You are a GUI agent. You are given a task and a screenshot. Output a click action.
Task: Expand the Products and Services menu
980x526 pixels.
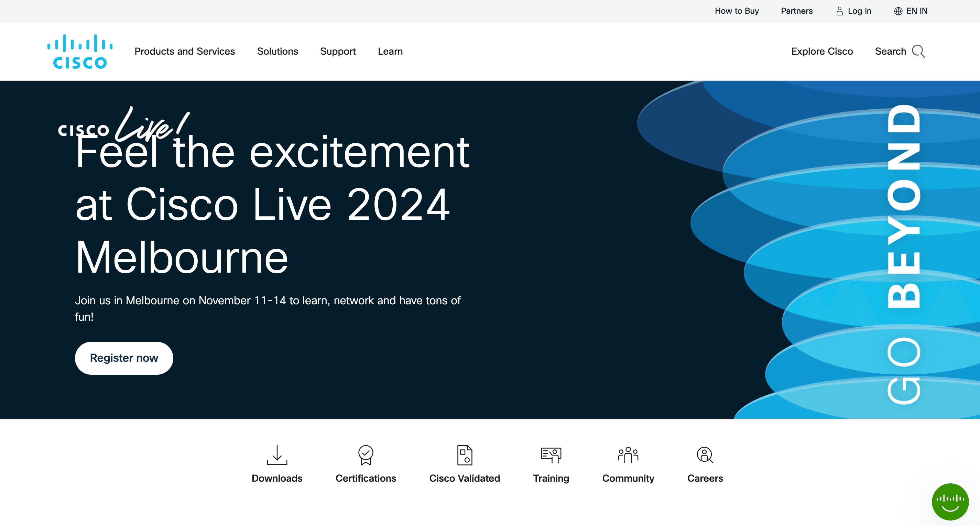pyautogui.click(x=185, y=51)
